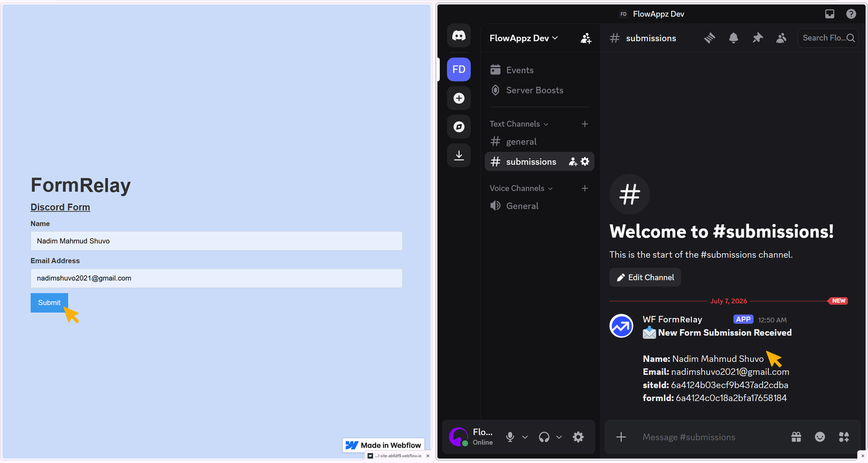Click the Edit Channel button
868x463 pixels.
(x=645, y=277)
